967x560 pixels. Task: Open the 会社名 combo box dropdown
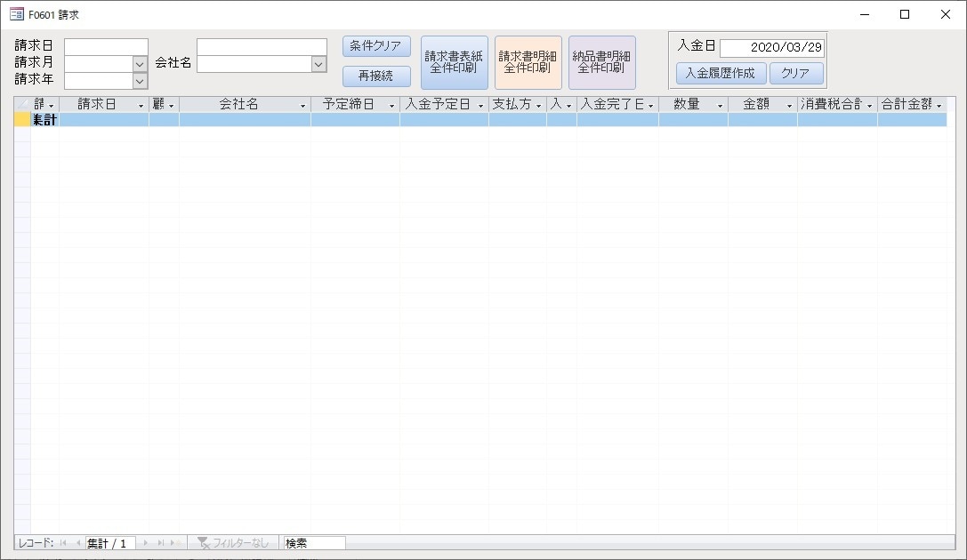point(318,64)
